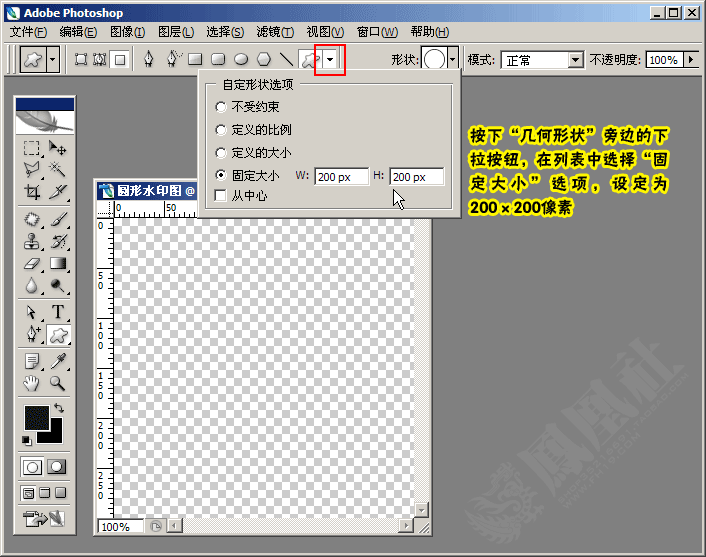706x557 pixels.
Task: Toggle create new shape layer mode
Action: pyautogui.click(x=81, y=59)
